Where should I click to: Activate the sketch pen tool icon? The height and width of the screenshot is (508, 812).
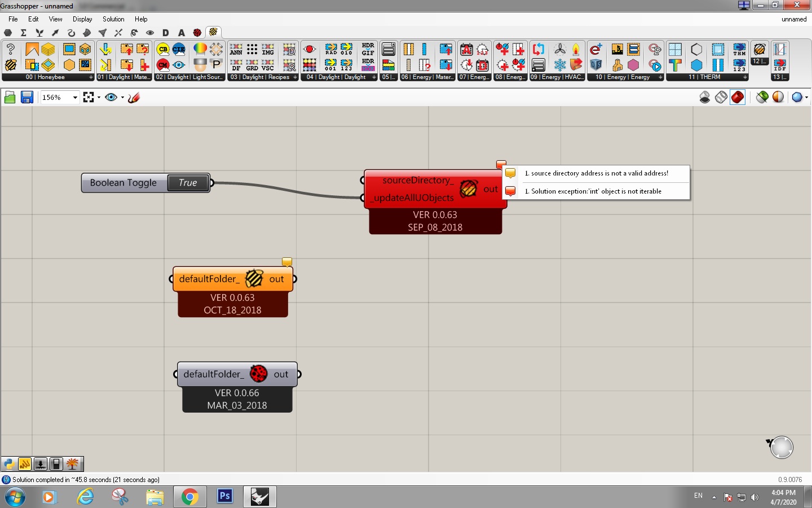click(x=134, y=97)
